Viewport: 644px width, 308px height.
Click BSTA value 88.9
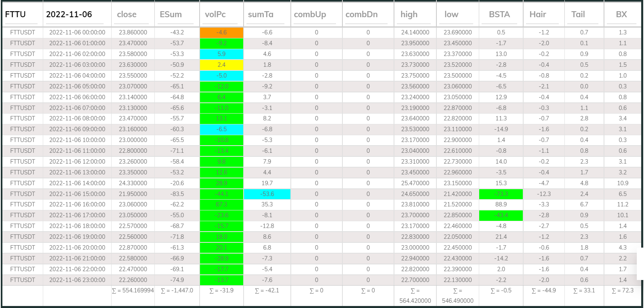coord(501,204)
